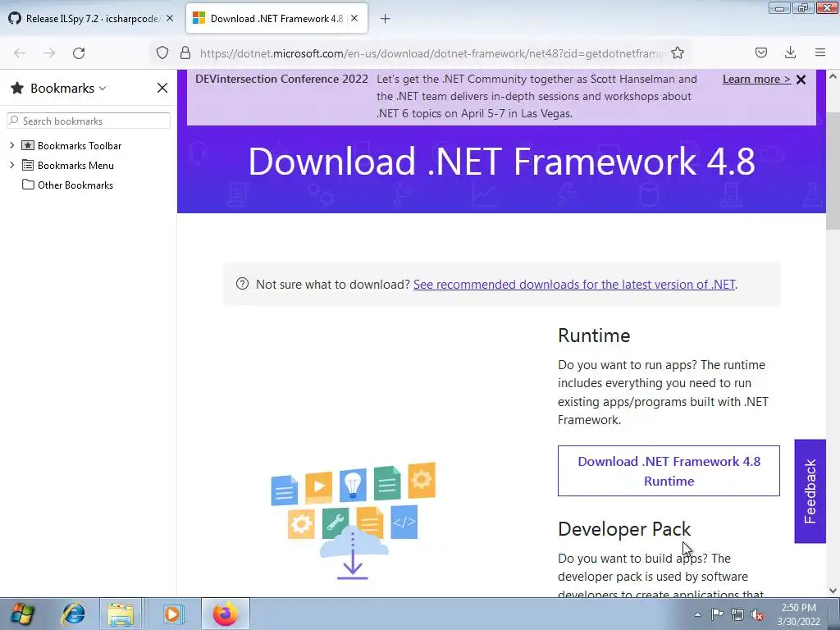Reload the current page
Viewport: 840px width, 630px height.
[79, 53]
